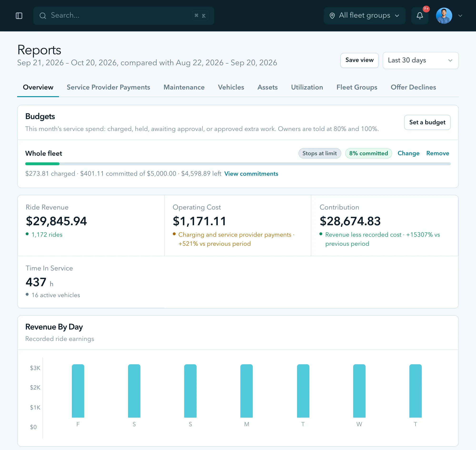
Task: View the Offer Declines tab
Action: point(413,87)
